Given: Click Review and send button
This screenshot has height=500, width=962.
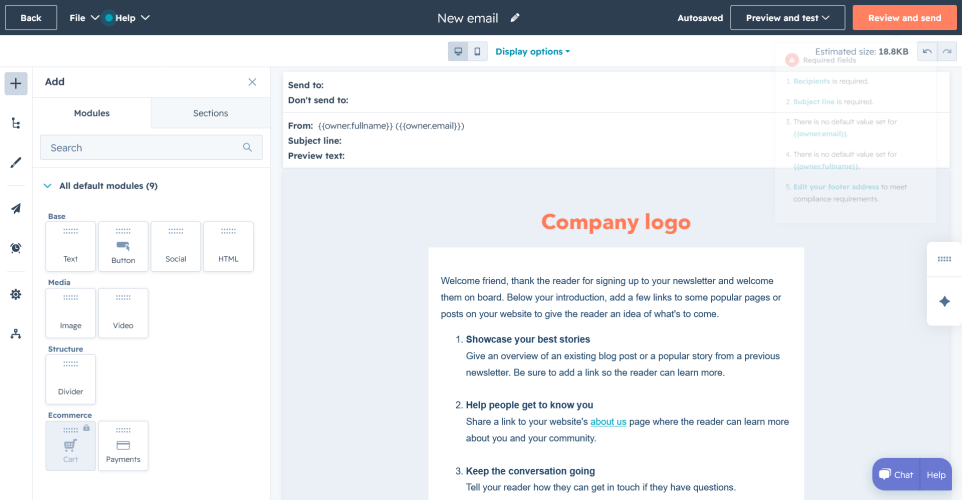Looking at the screenshot, I should point(904,18).
